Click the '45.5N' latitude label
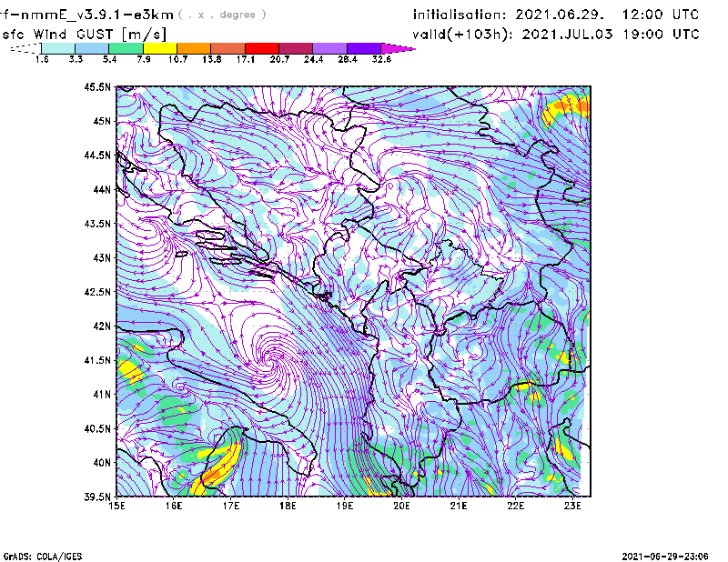 97,86
